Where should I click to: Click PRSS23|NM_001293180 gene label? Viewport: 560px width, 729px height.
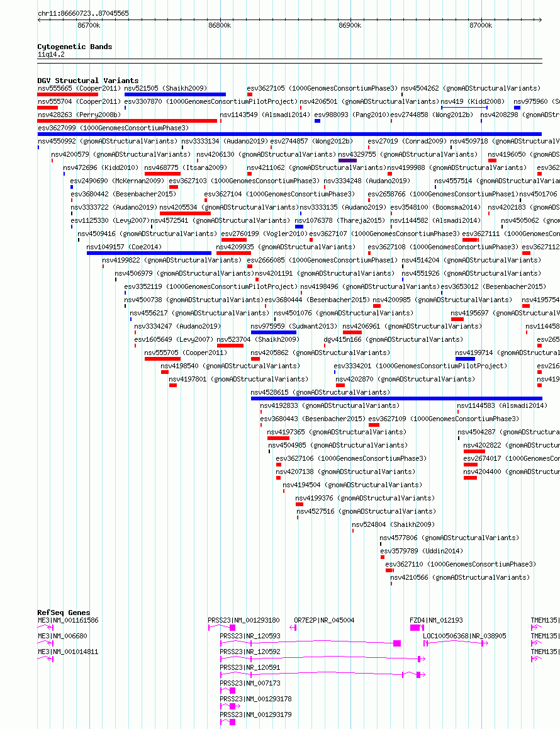tap(244, 621)
